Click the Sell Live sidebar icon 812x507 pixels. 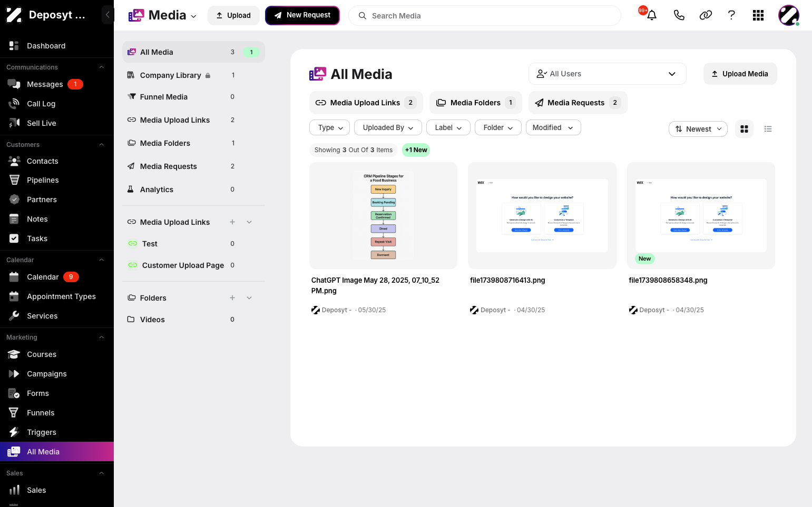click(14, 123)
